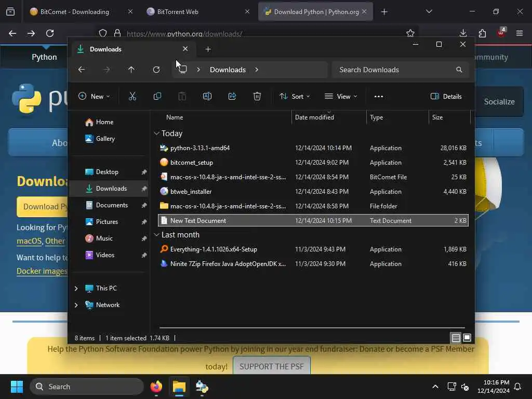This screenshot has height=399, width=532.
Task: Open Music in navigation pane
Action: tap(104, 238)
